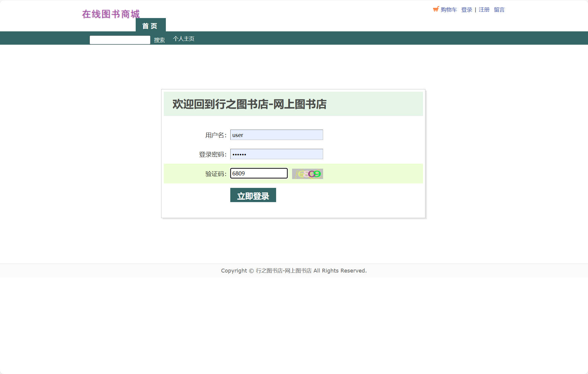
Task: Select the 6809 captcha text
Action: [238, 173]
